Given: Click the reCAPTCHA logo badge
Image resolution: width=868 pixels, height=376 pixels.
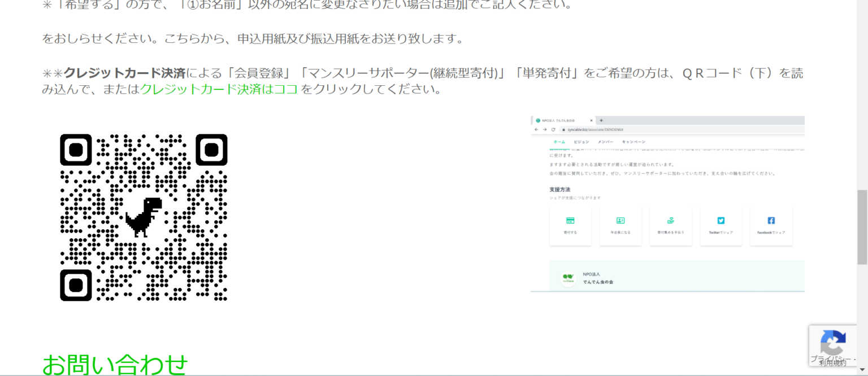Looking at the screenshot, I should click(832, 342).
